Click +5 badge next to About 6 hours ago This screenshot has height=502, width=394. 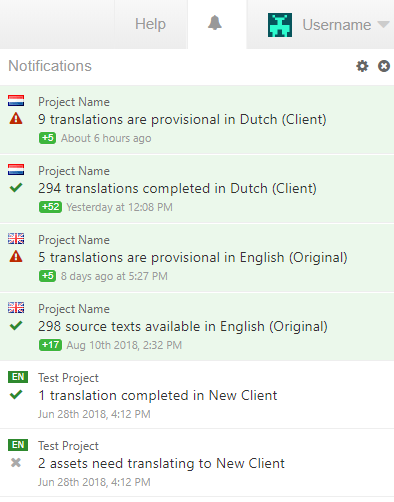[47, 138]
